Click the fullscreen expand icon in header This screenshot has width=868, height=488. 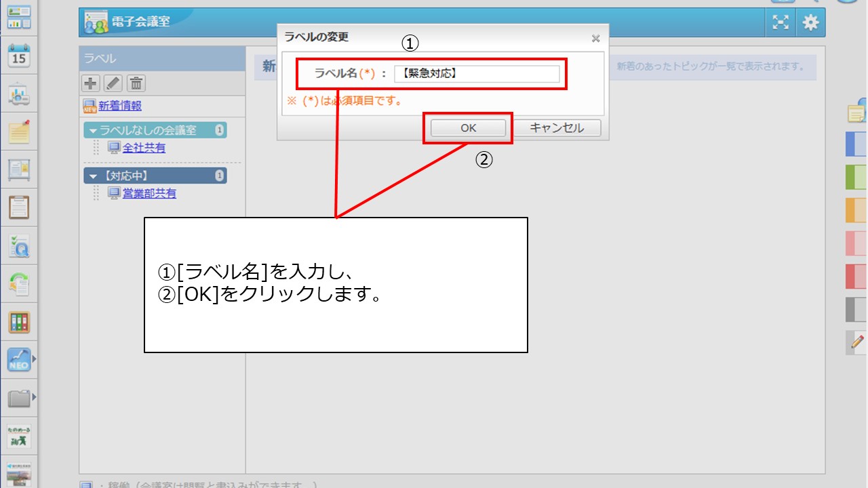(781, 22)
